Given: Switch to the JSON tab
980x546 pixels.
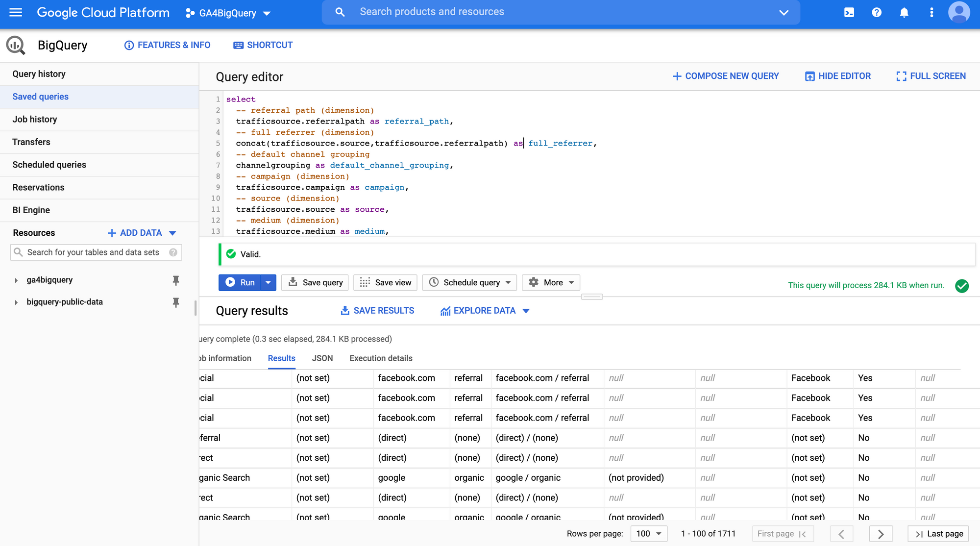Looking at the screenshot, I should point(322,358).
